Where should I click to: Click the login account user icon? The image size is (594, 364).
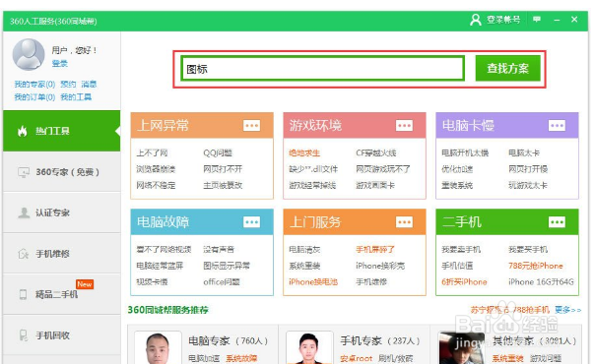(475, 20)
